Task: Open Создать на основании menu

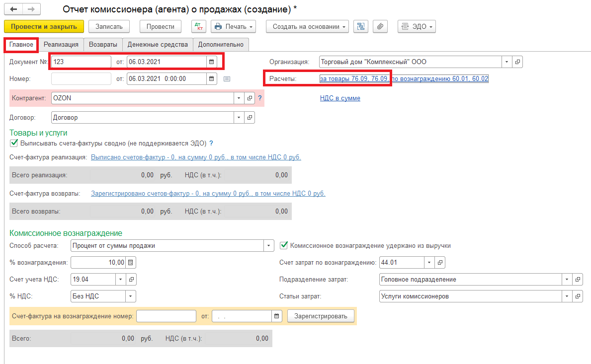Action: click(x=307, y=26)
